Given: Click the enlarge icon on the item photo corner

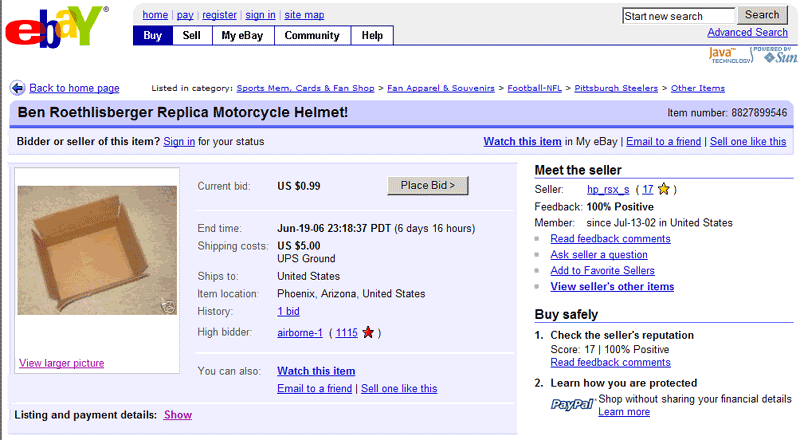Looking at the screenshot, I should coord(168,306).
